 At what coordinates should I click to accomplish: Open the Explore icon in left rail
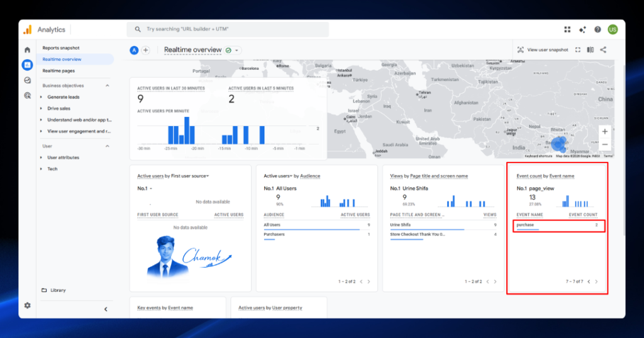(x=28, y=80)
